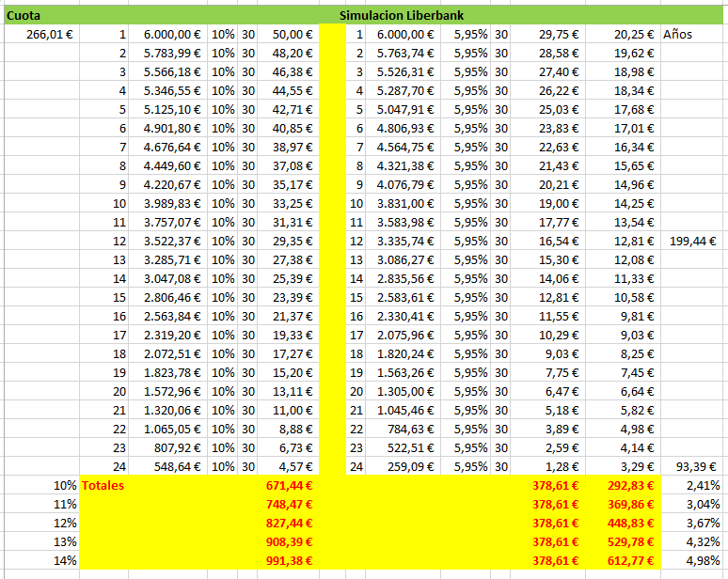
Task: Select the cell containing 5.566,18 €
Action: [x=167, y=72]
